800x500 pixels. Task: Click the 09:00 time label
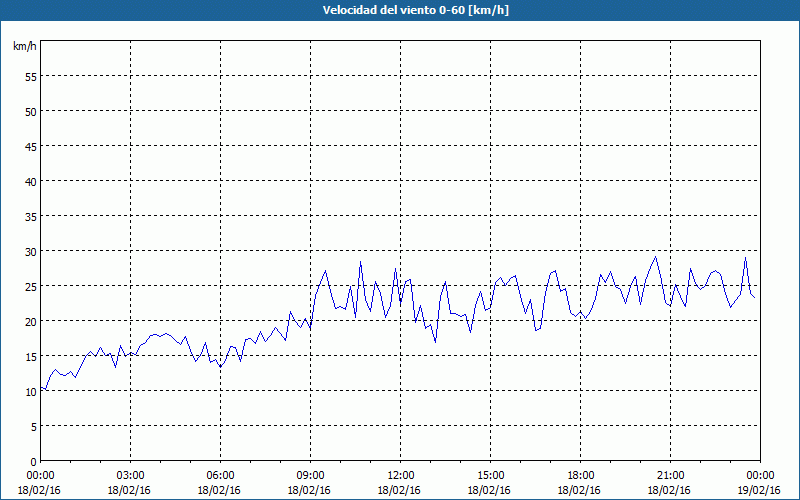tap(310, 476)
